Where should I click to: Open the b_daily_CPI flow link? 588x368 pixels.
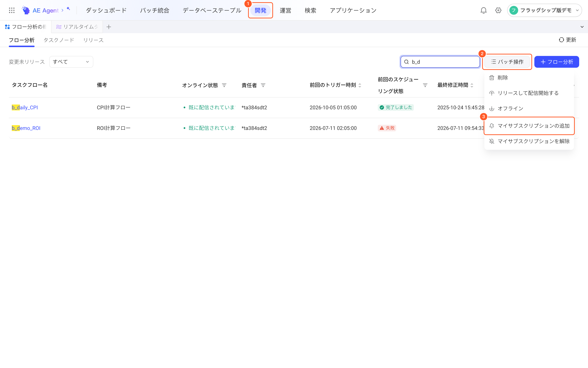click(25, 108)
